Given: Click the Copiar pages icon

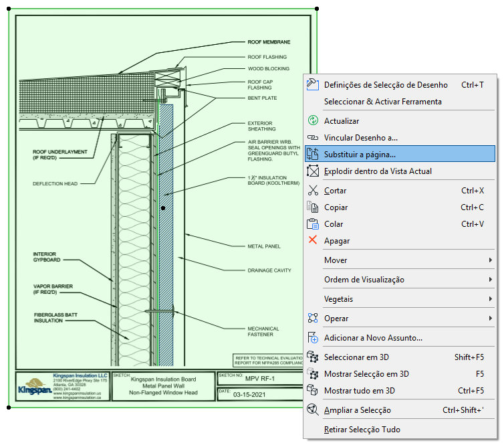Looking at the screenshot, I should (x=313, y=207).
